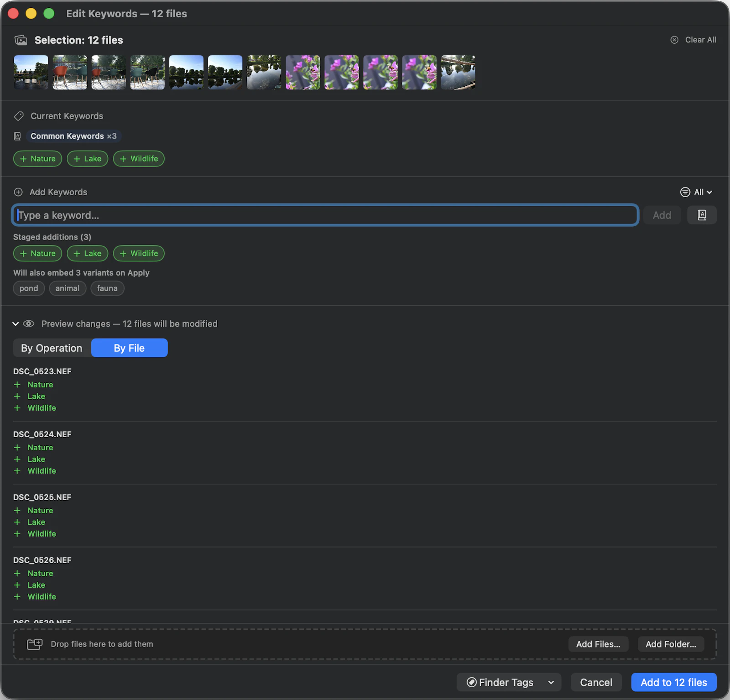Click Lake chip under Common Keywords
Viewport: 730px width, 700px height.
(87, 158)
